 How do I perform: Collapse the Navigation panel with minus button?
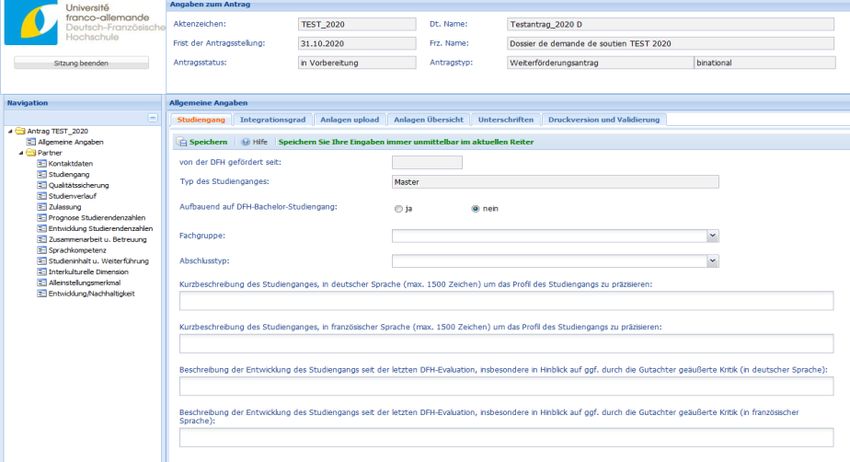(x=152, y=118)
